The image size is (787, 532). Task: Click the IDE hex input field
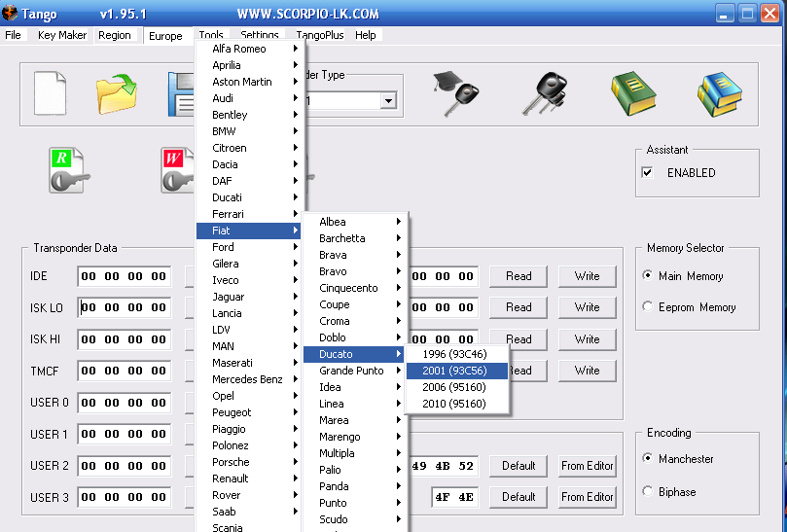click(x=124, y=276)
